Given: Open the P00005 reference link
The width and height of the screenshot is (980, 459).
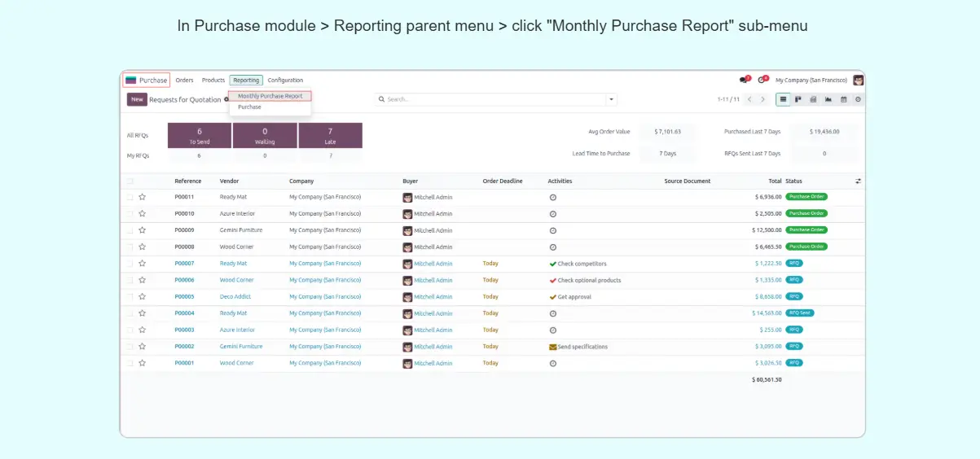Looking at the screenshot, I should (184, 297).
